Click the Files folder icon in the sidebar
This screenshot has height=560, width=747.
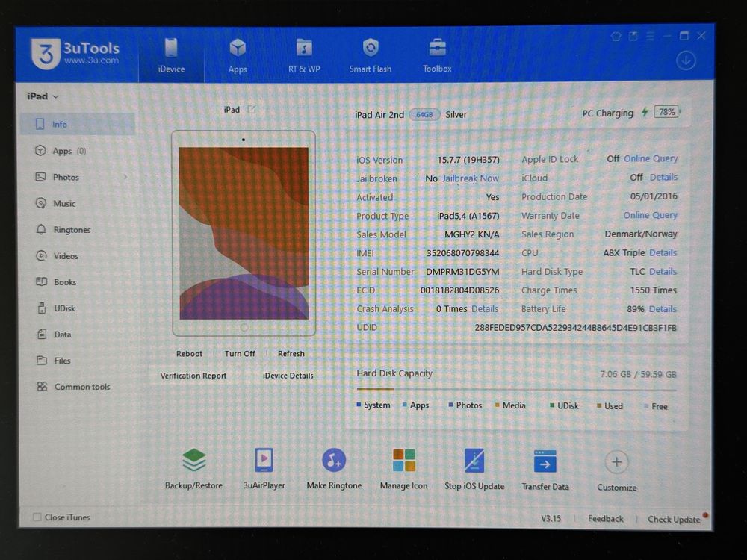tap(42, 361)
